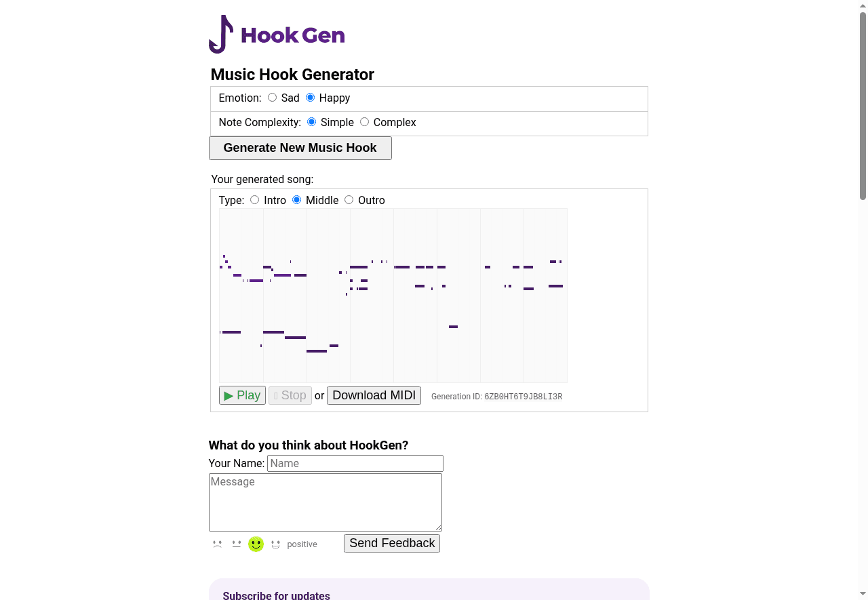Choose the Outro song type

tap(349, 199)
